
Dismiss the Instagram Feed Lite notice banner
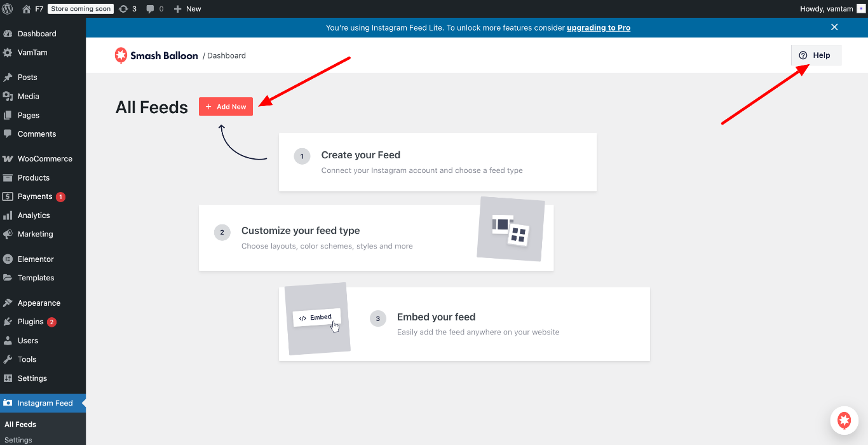coord(834,27)
